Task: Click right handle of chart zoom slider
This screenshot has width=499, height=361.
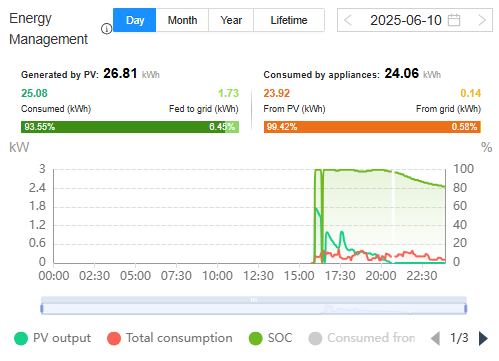Action: [x=466, y=309]
